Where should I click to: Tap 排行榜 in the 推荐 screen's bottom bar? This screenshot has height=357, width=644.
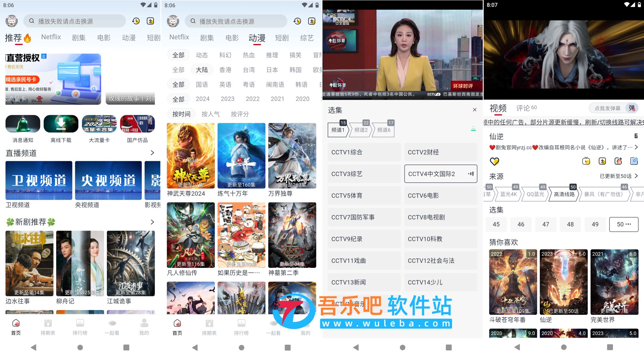pos(80,327)
